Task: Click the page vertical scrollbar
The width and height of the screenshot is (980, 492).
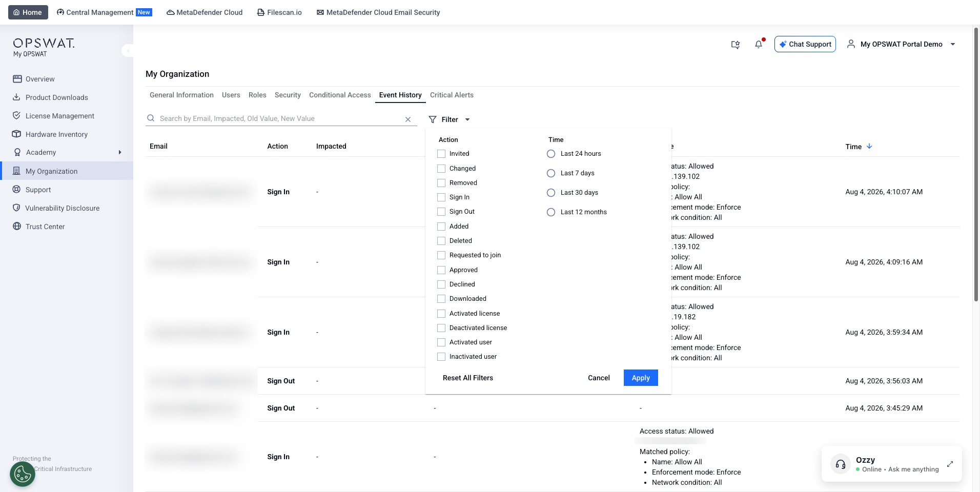Action: point(976,164)
